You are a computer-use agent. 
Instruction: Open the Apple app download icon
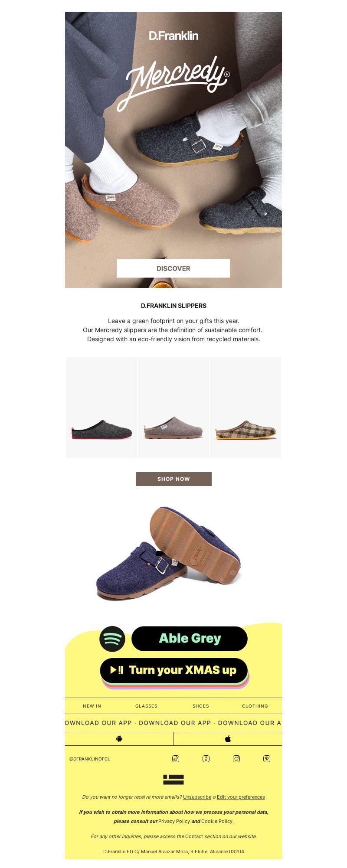point(228,739)
